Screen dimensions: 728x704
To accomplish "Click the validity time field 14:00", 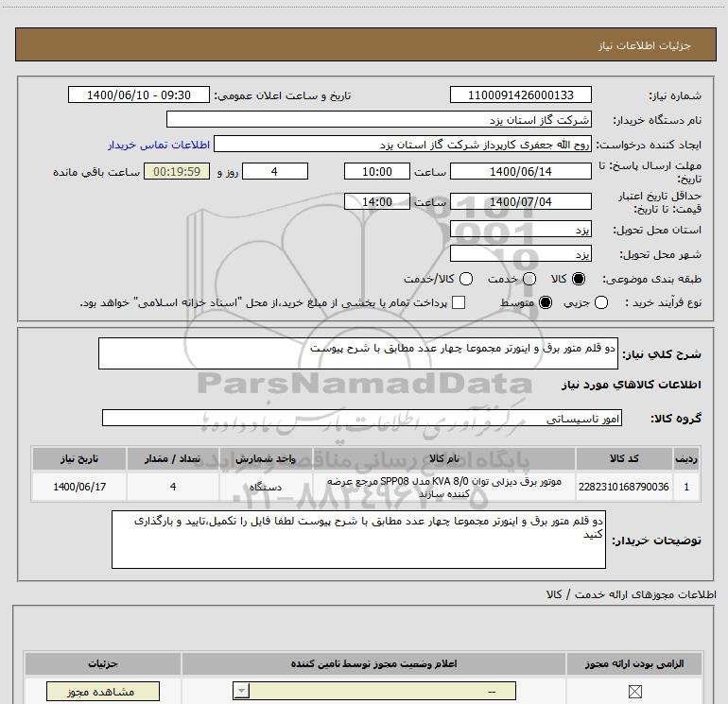I will (377, 201).
